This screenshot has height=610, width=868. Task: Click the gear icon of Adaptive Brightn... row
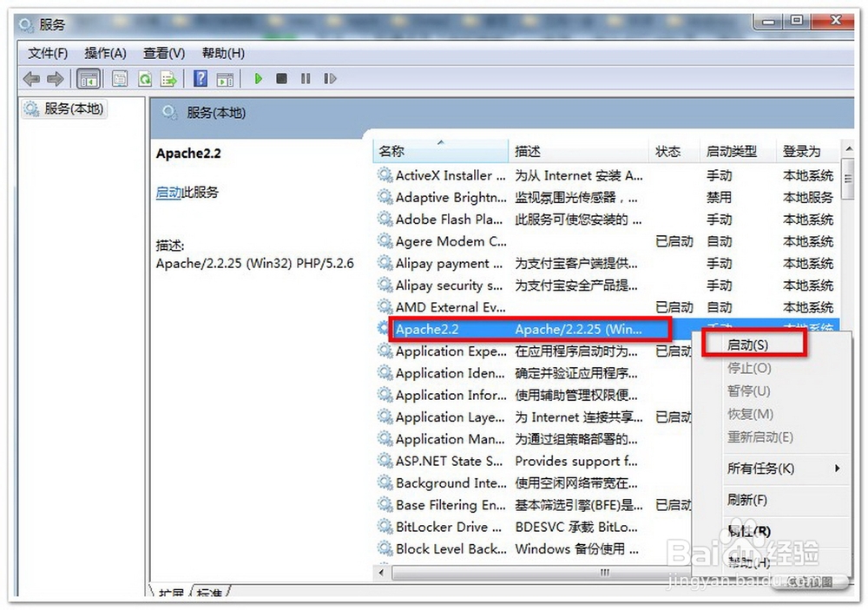click(385, 197)
